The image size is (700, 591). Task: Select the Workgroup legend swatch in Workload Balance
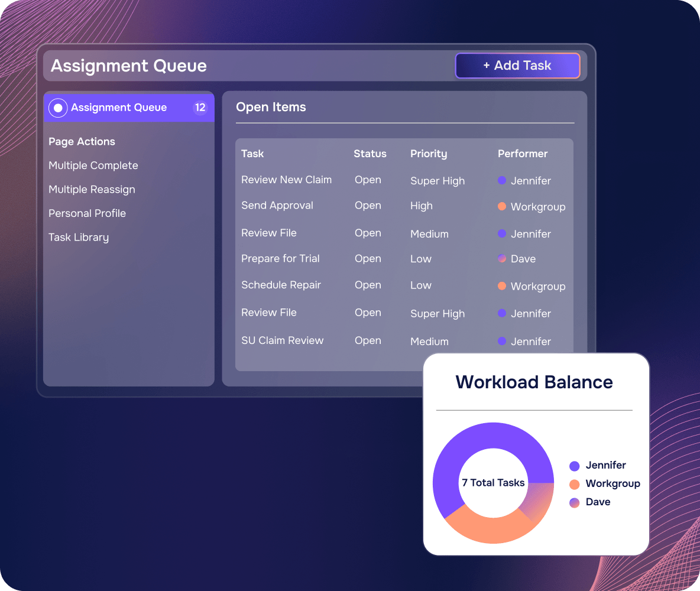pyautogui.click(x=575, y=484)
